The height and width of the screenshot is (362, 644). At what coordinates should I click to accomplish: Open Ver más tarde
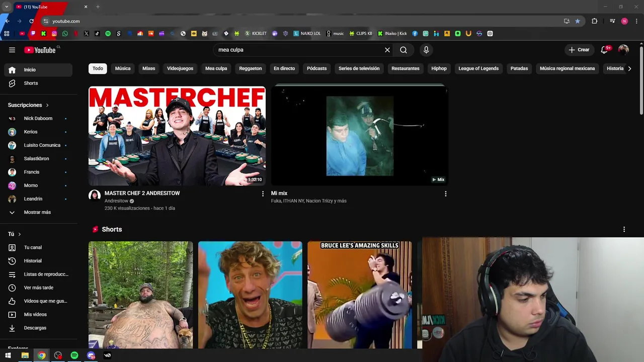click(x=38, y=288)
